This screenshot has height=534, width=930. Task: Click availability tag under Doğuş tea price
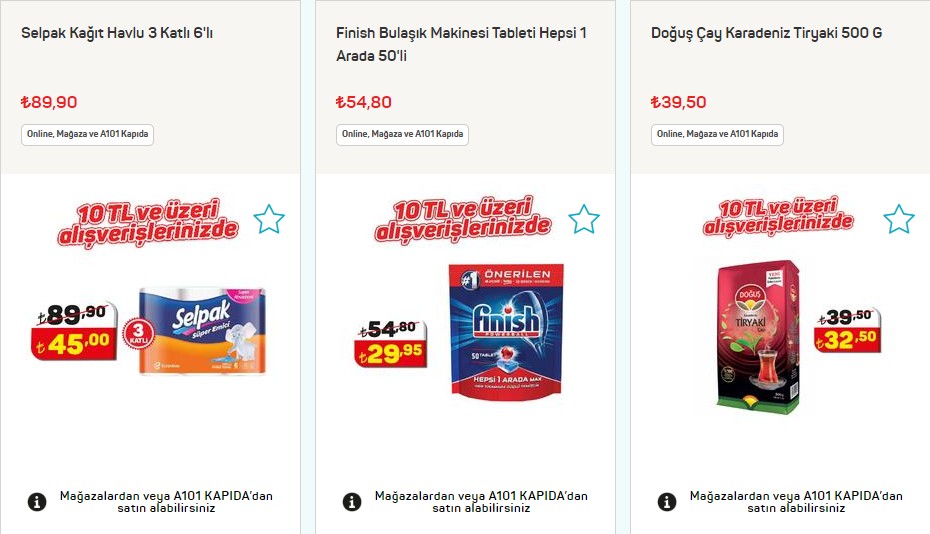[x=717, y=135]
